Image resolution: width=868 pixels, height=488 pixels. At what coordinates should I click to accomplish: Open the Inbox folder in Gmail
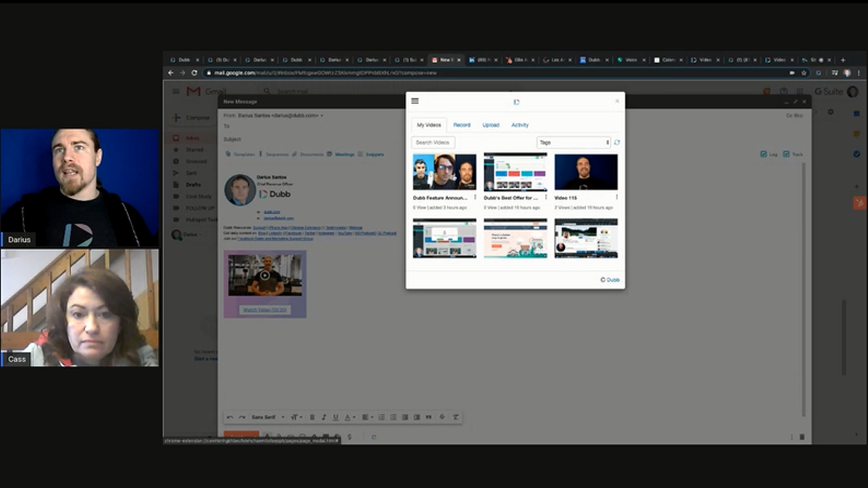(193, 138)
